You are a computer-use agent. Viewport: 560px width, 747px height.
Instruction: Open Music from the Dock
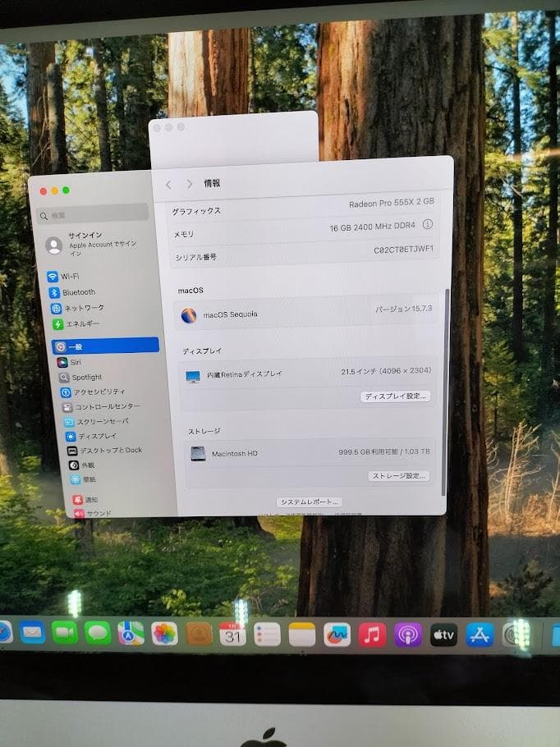click(372, 635)
